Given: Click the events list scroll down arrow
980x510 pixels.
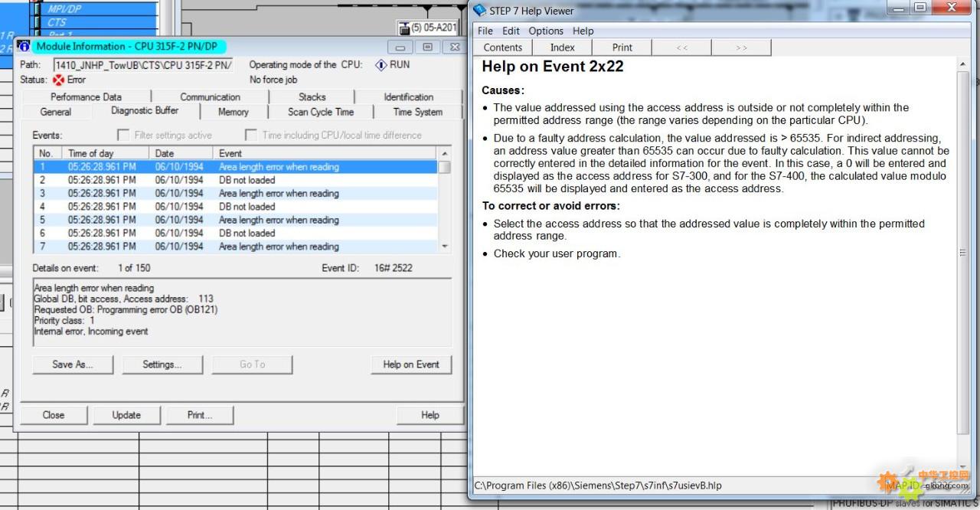Looking at the screenshot, I should click(445, 247).
